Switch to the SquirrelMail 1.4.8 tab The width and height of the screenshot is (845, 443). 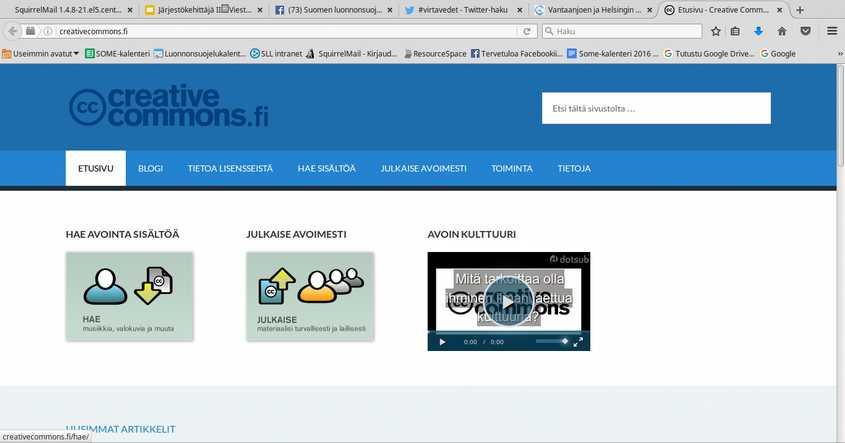tap(68, 10)
